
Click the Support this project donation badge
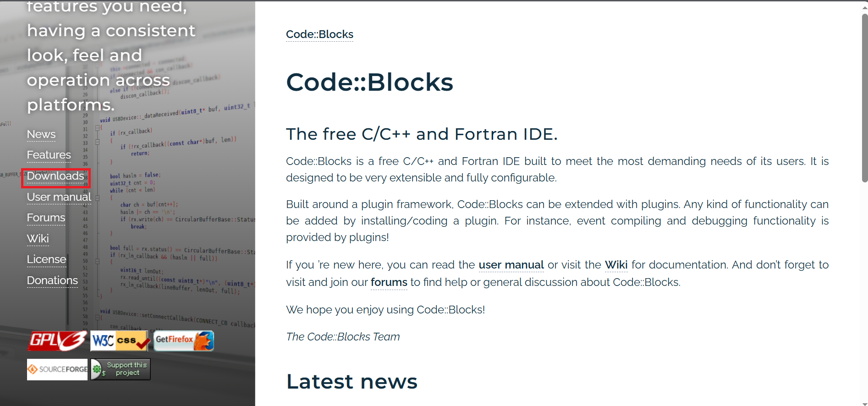[x=120, y=369]
